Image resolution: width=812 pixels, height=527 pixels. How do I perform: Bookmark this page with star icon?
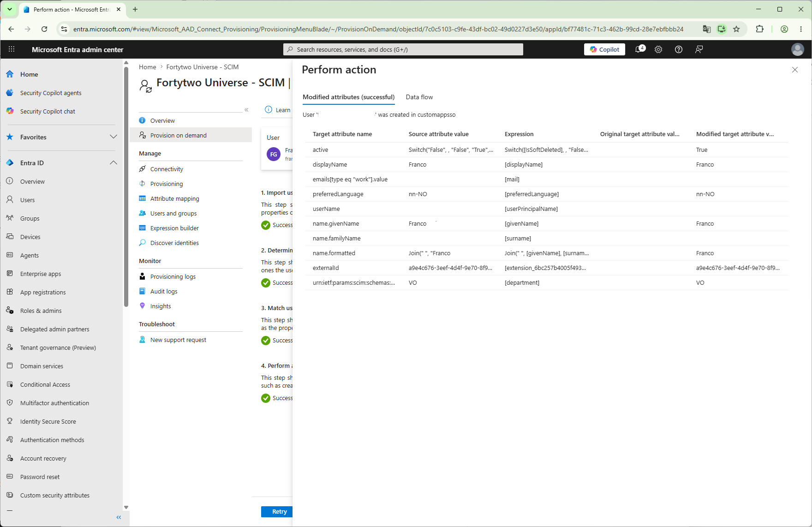pyautogui.click(x=736, y=29)
